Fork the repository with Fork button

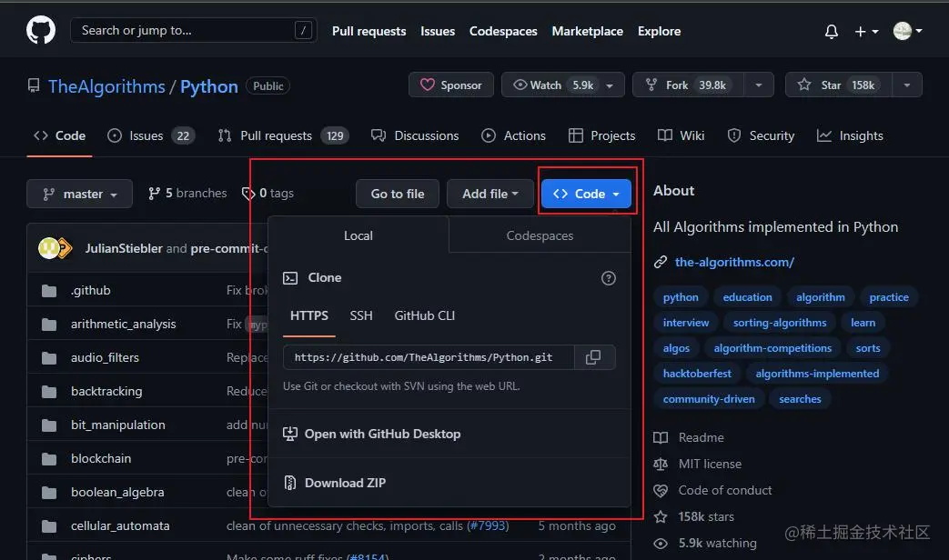(x=688, y=85)
